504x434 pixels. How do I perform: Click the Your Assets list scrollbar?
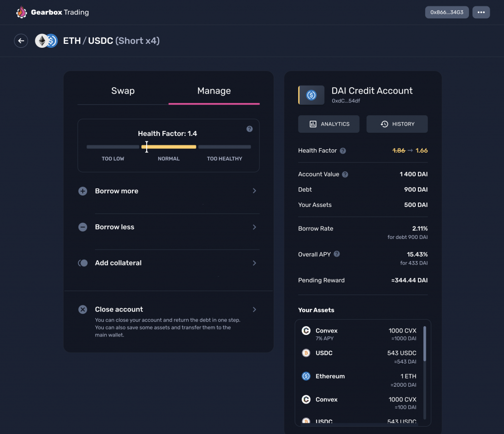[x=425, y=343]
